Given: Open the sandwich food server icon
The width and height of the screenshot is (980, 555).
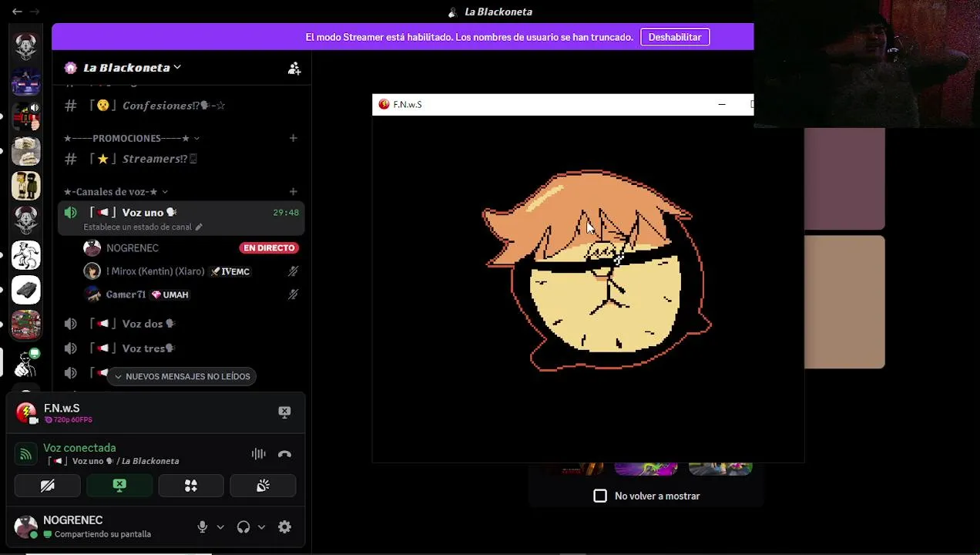Looking at the screenshot, I should (26, 151).
